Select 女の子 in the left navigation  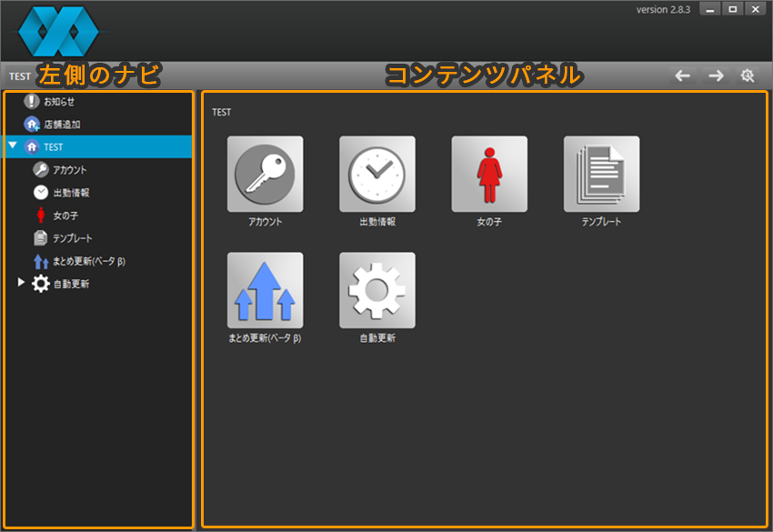(65, 216)
